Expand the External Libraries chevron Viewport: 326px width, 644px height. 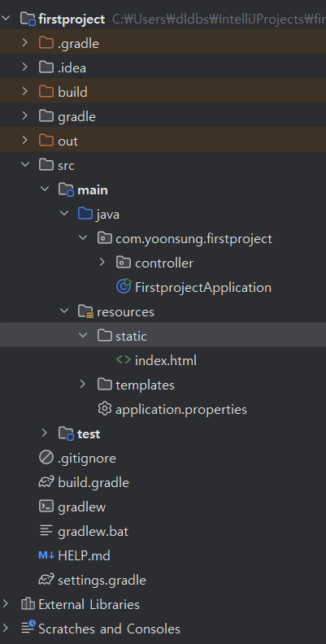click(x=6, y=603)
